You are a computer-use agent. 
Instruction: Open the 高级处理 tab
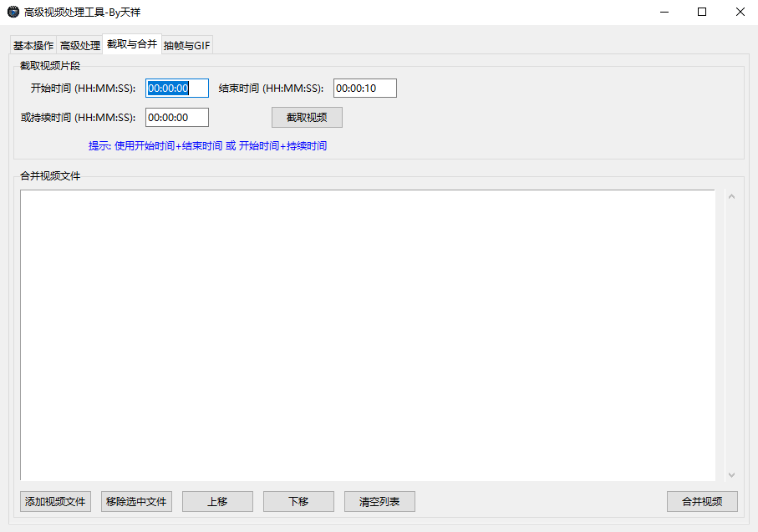coord(79,45)
